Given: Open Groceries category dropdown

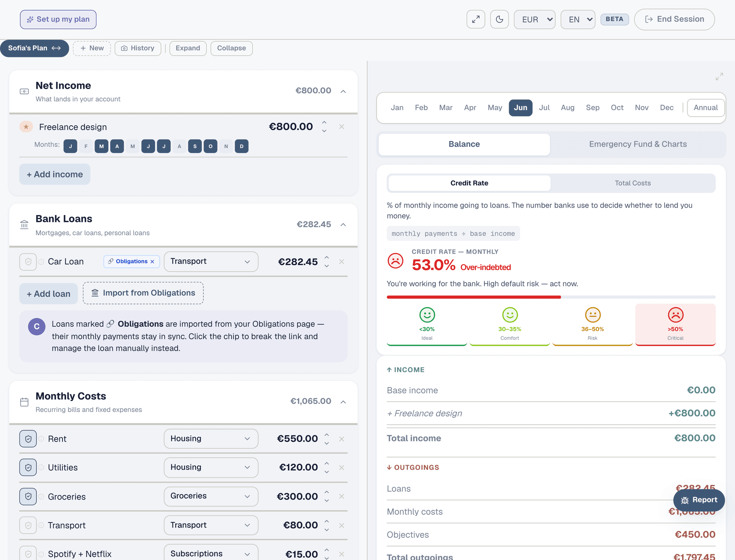Looking at the screenshot, I should coord(211,496).
